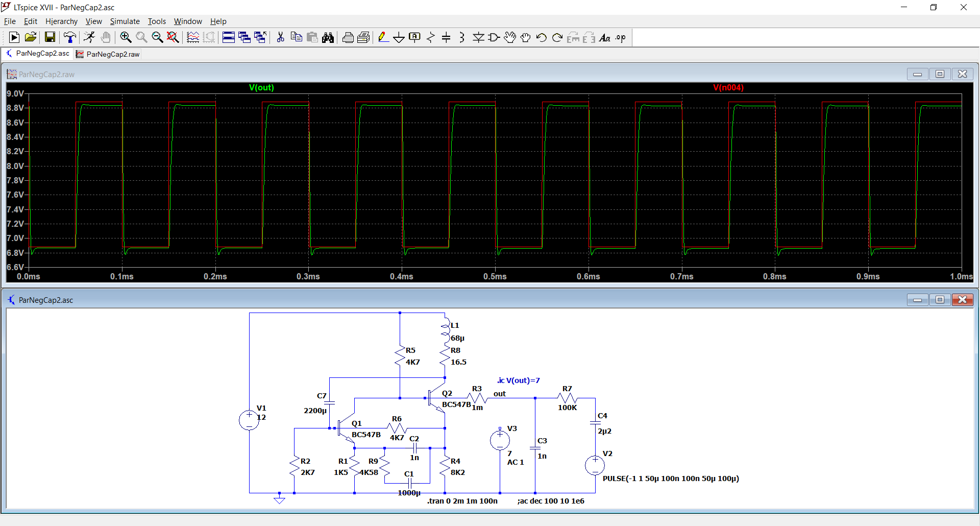980x526 pixels.
Task: Click the Undo arrow icon
Action: pyautogui.click(x=542, y=37)
